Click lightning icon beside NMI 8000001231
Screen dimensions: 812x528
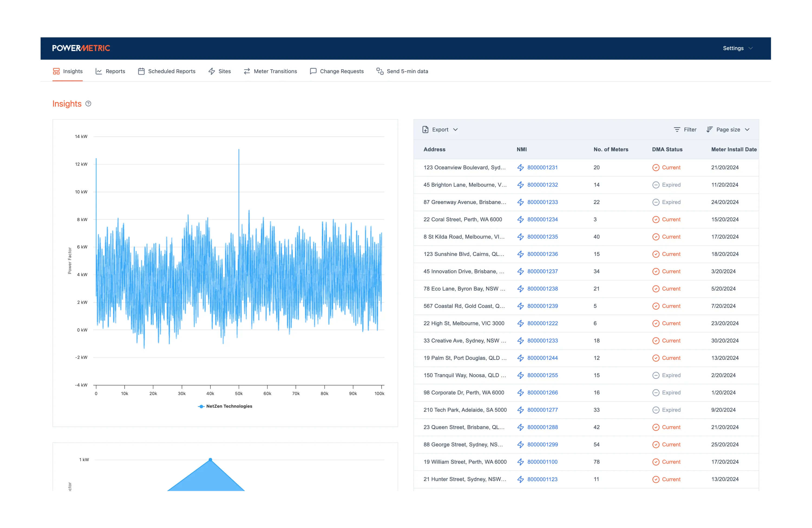tap(520, 168)
